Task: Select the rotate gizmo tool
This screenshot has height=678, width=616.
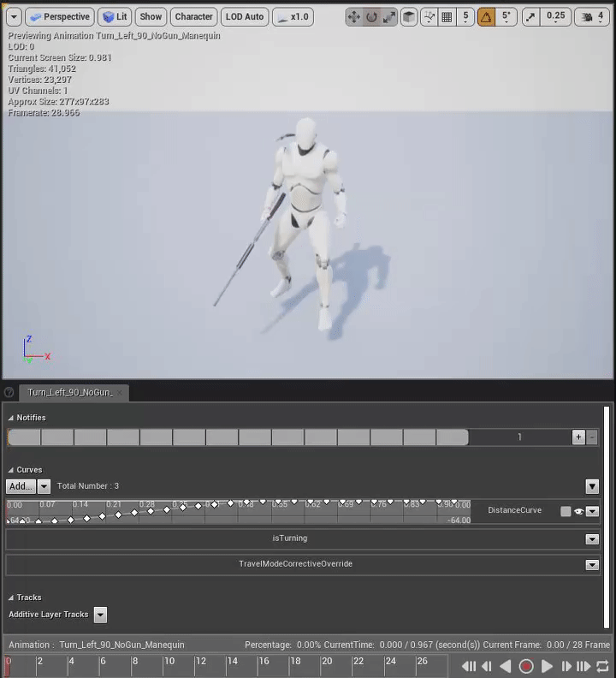Action: (372, 17)
